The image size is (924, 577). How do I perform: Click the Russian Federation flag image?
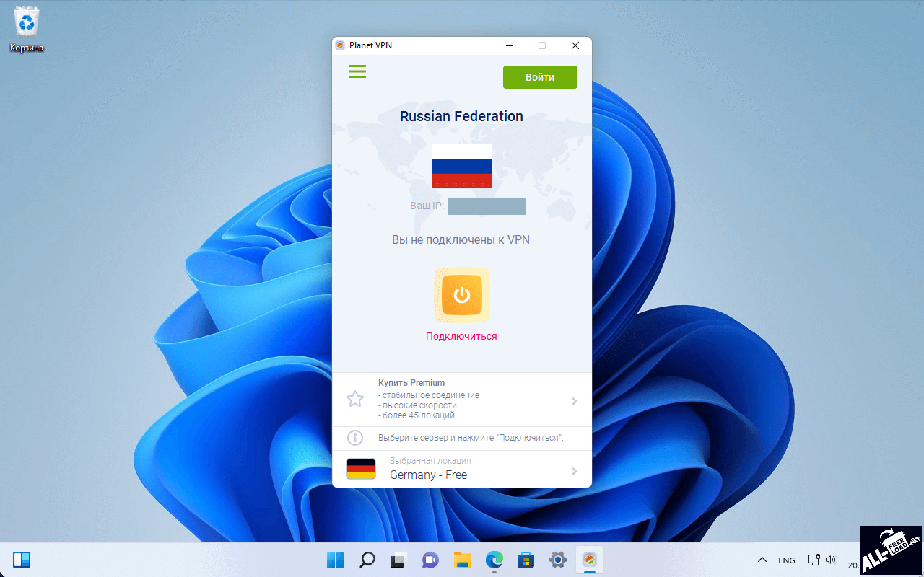[462, 166]
